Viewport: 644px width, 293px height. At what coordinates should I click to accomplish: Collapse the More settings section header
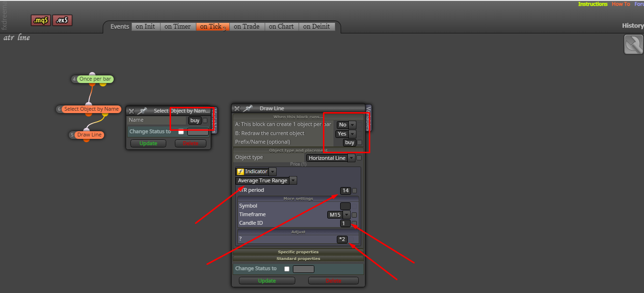298,199
